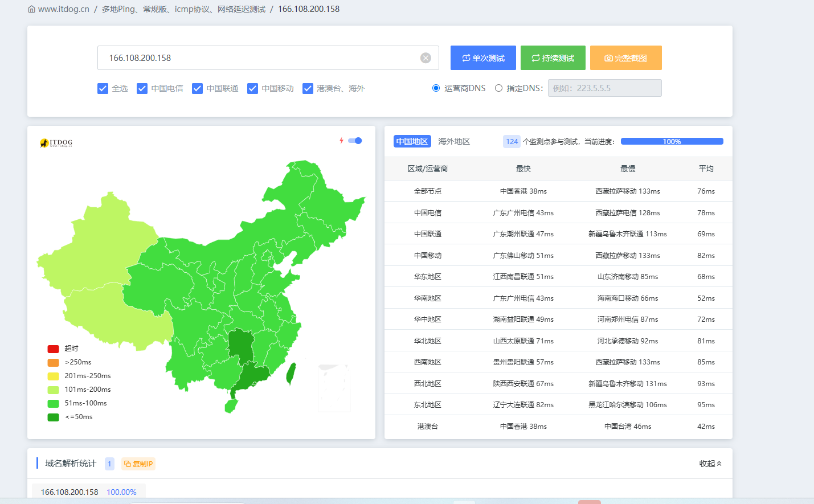The image size is (814, 504).
Task: Click the South China Sea inset thumbnail
Action: pyautogui.click(x=333, y=388)
